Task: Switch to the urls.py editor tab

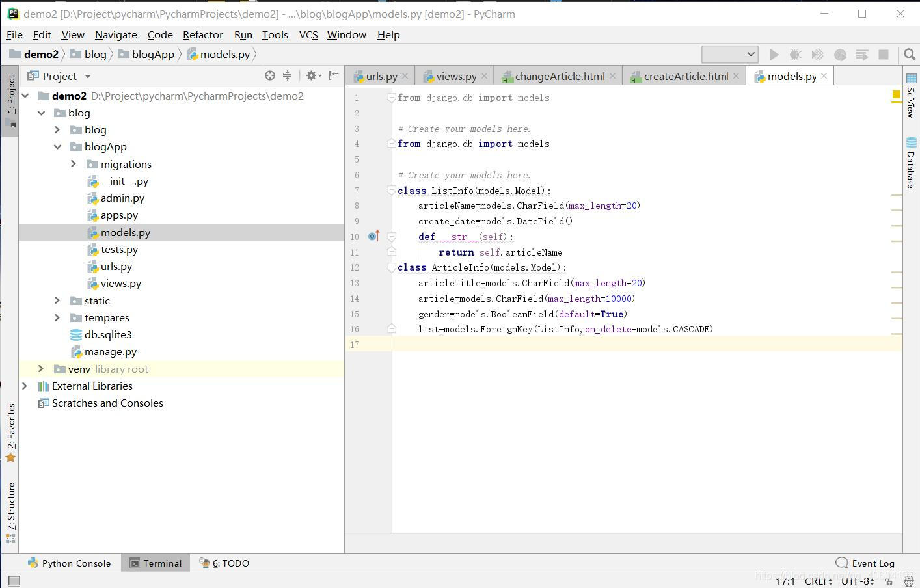Action: 381,76
